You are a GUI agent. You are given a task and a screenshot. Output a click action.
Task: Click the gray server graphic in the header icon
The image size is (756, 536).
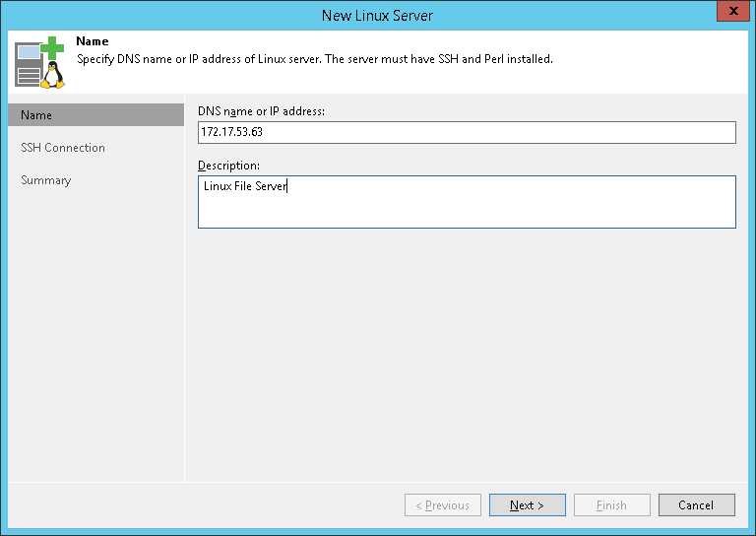29,65
